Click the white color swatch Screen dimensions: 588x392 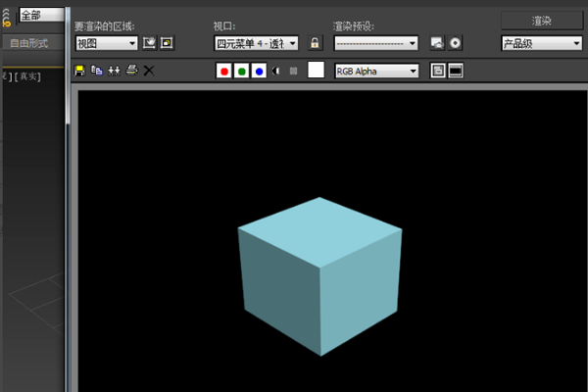click(x=316, y=71)
